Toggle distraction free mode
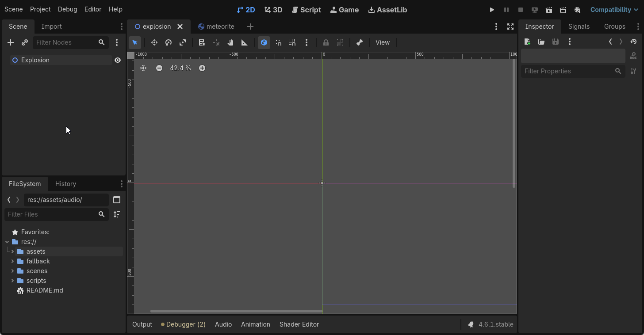The width and height of the screenshot is (644, 335). pyautogui.click(x=510, y=27)
